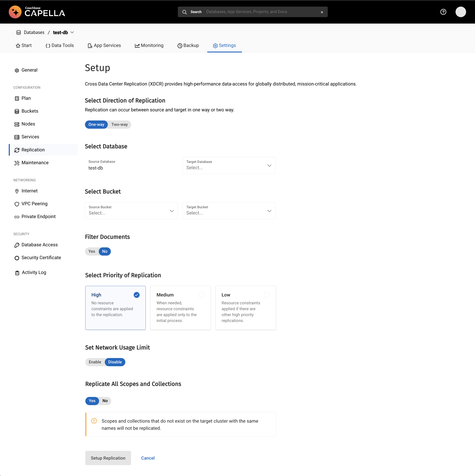475x476 pixels.
Task: Open the help icon in top bar
Action: coord(443,12)
